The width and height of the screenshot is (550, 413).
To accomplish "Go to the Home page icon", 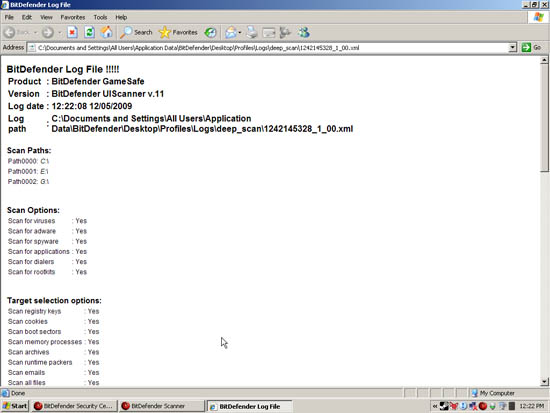I will pos(107,33).
